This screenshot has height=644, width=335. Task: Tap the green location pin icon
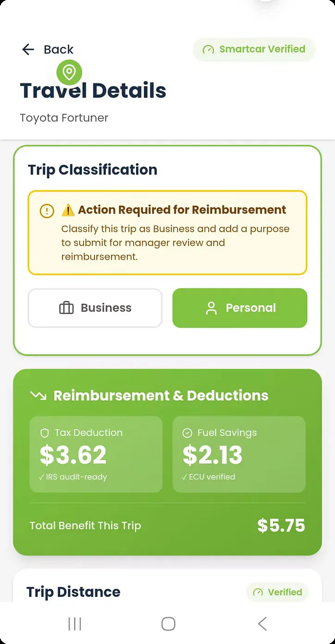coord(69,72)
